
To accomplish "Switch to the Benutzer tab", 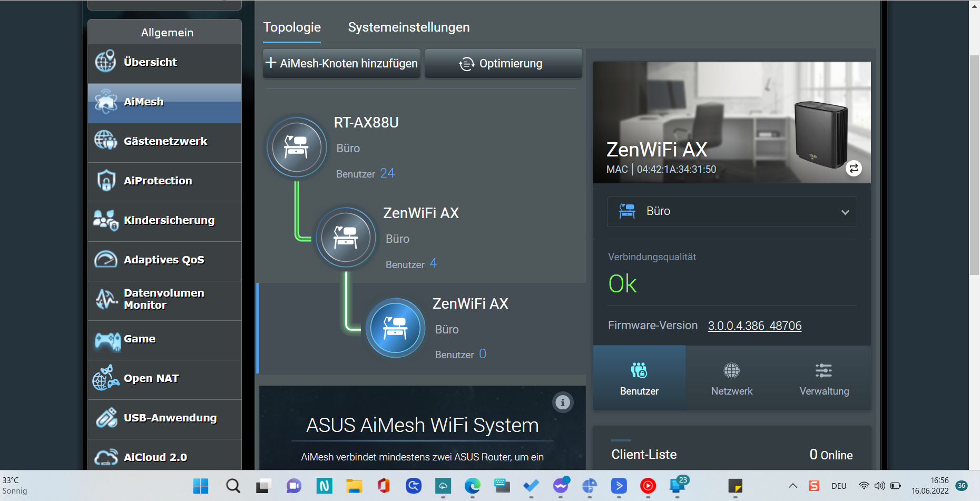I will click(639, 378).
